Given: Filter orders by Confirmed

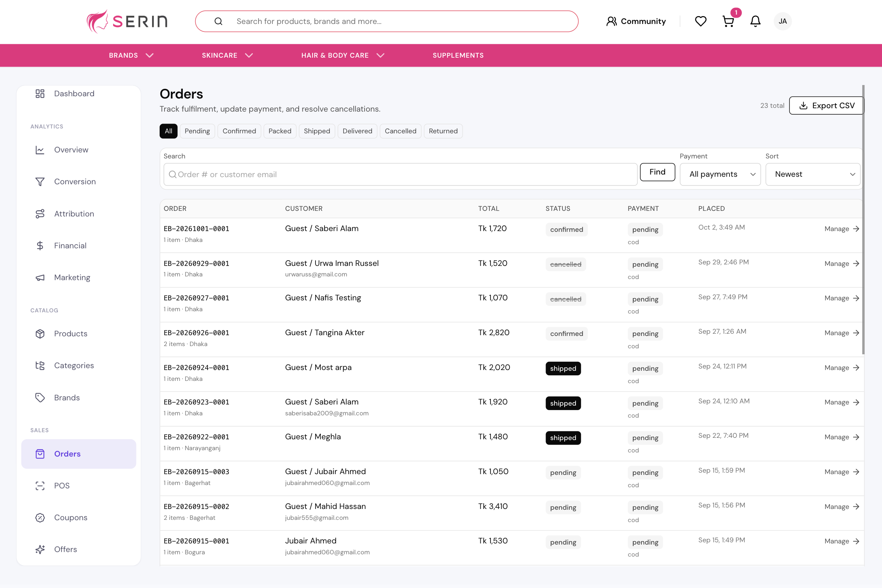Looking at the screenshot, I should click(x=239, y=131).
